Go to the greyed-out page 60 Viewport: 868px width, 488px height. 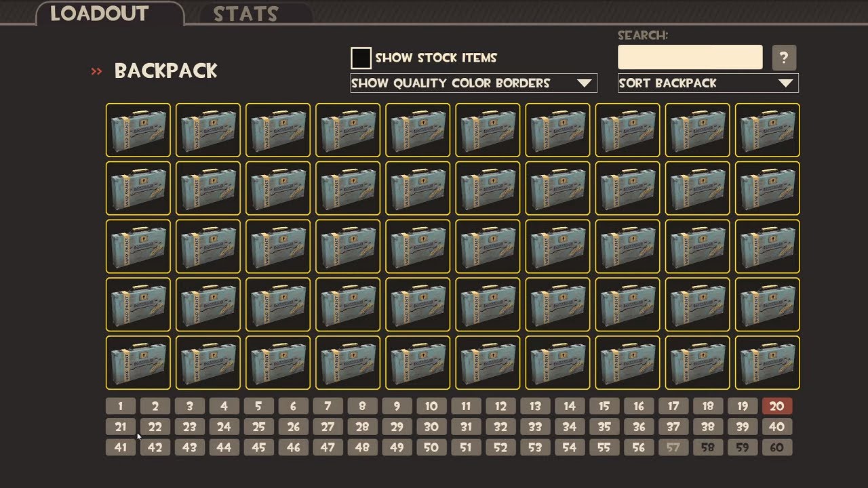[x=777, y=447]
